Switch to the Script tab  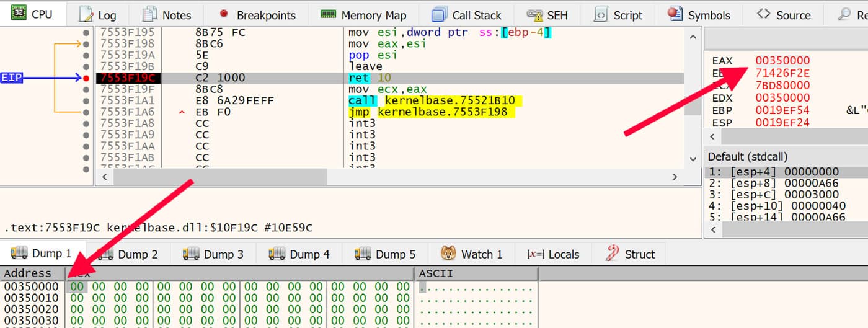click(x=618, y=15)
